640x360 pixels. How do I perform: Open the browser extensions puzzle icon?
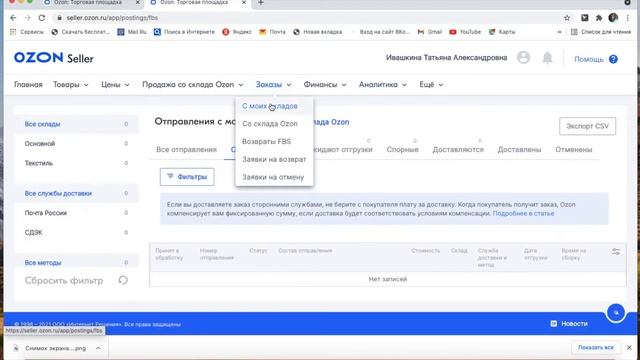599,18
